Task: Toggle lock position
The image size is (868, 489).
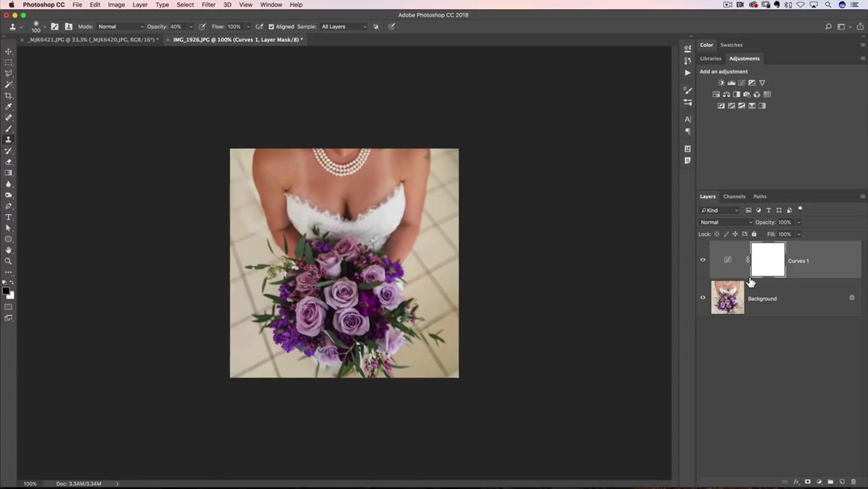Action: 735,234
